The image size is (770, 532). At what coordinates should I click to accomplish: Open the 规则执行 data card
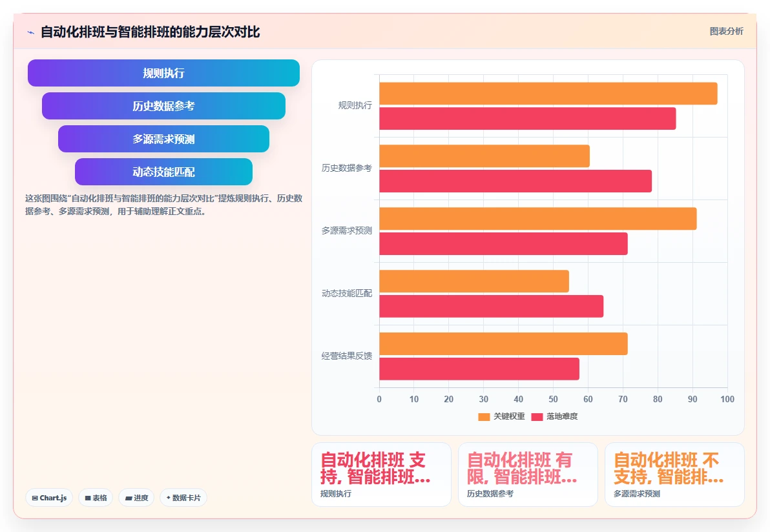(x=382, y=475)
